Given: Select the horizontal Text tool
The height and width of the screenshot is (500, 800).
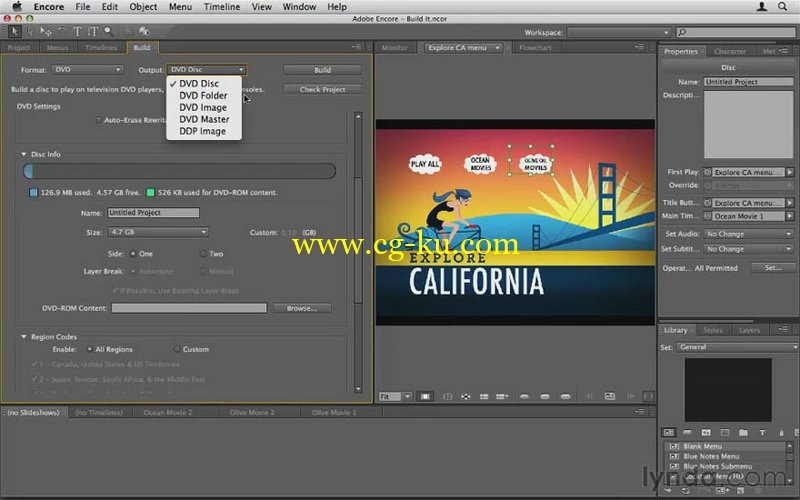Looking at the screenshot, I should [x=77, y=32].
